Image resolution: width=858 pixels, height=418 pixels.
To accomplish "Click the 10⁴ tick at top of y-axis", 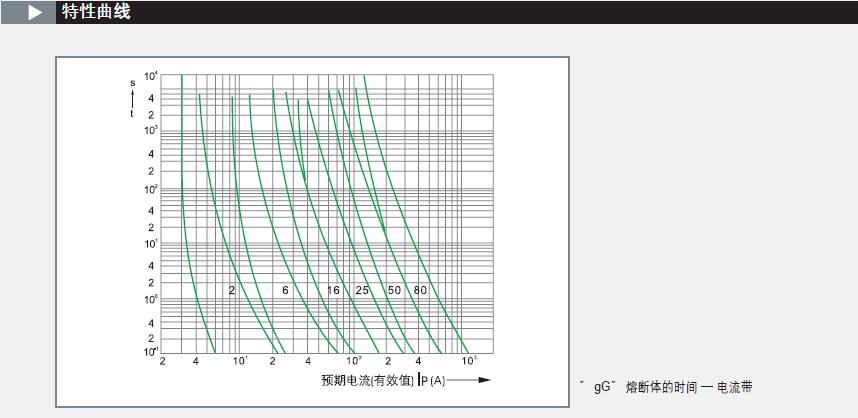I will 150,77.
